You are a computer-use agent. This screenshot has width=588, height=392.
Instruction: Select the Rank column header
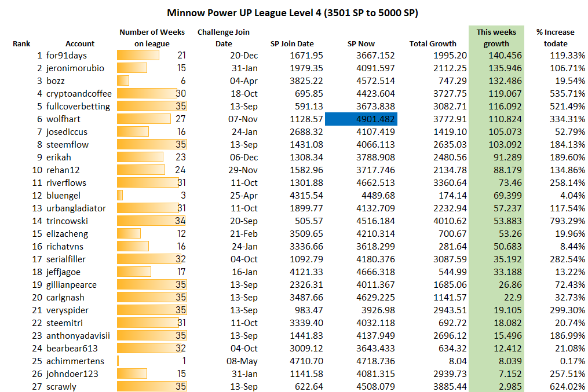[x=21, y=43]
